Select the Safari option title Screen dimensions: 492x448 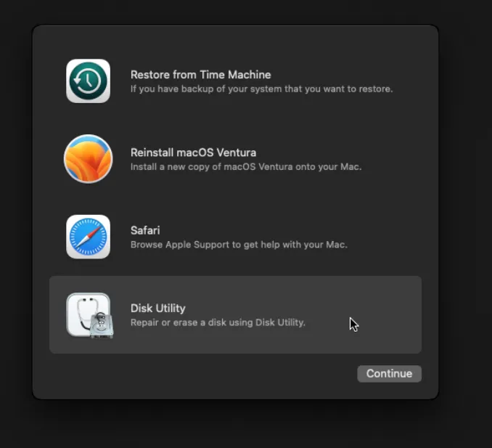pos(145,230)
